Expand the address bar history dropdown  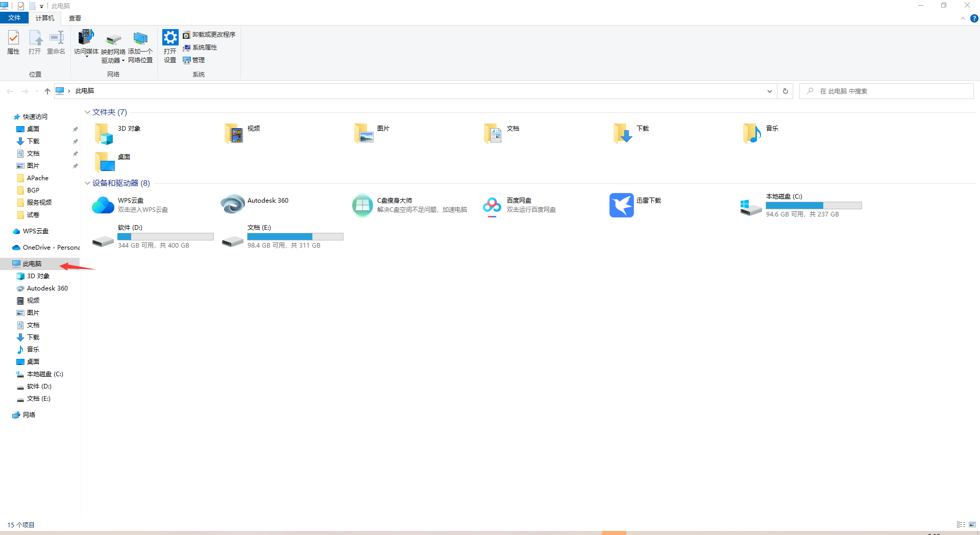click(770, 91)
